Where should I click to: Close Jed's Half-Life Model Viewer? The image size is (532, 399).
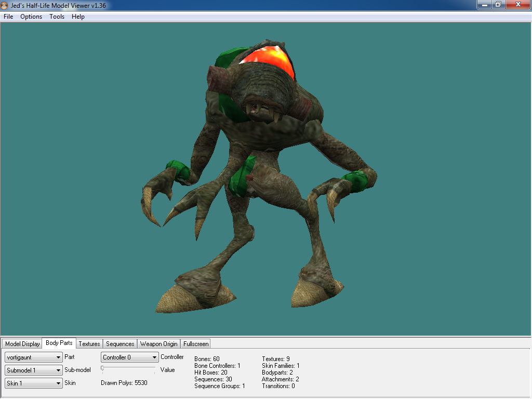point(517,5)
